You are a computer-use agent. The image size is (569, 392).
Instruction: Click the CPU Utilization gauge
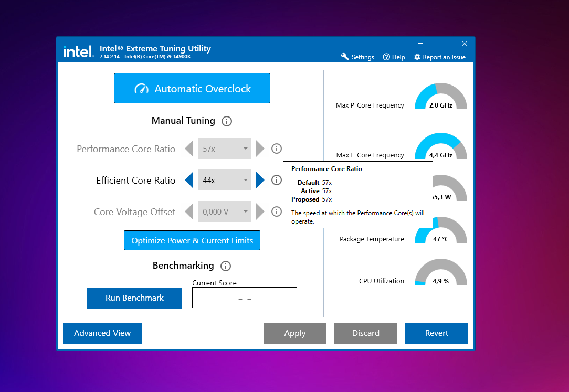441,272
